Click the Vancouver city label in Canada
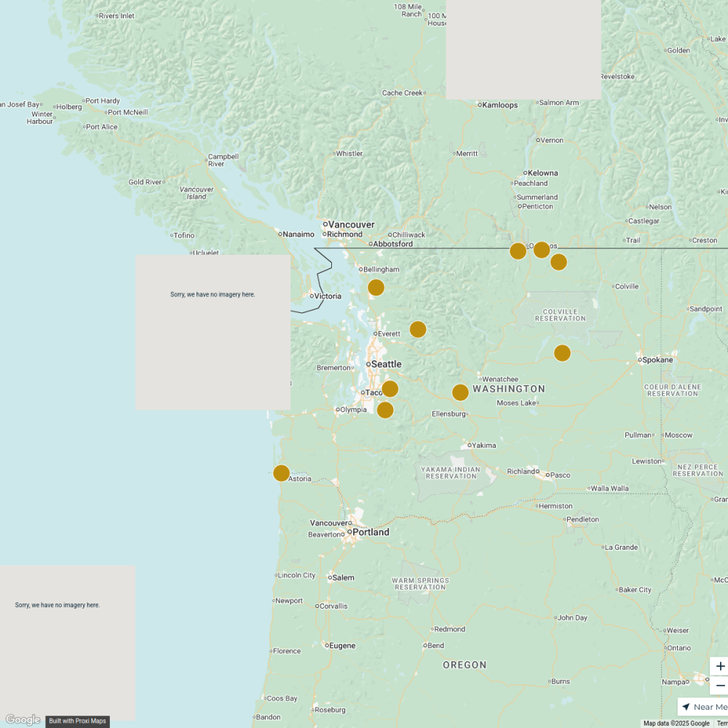 coord(351,224)
